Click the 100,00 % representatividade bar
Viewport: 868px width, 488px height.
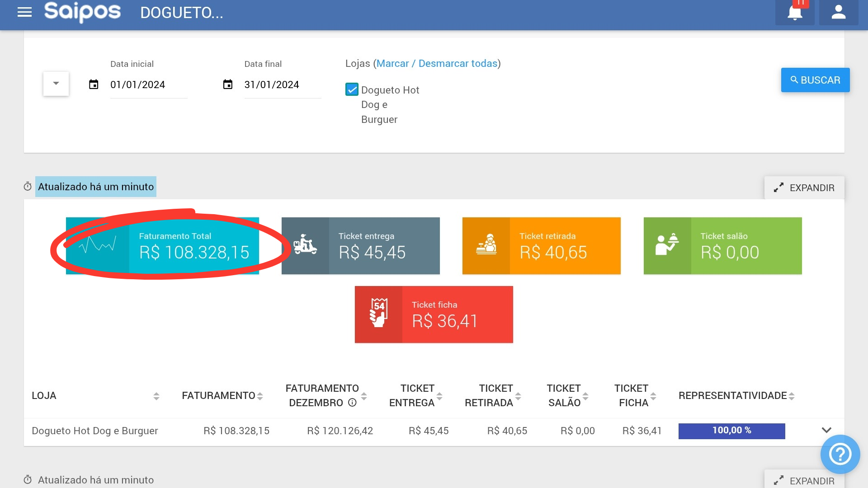point(731,431)
